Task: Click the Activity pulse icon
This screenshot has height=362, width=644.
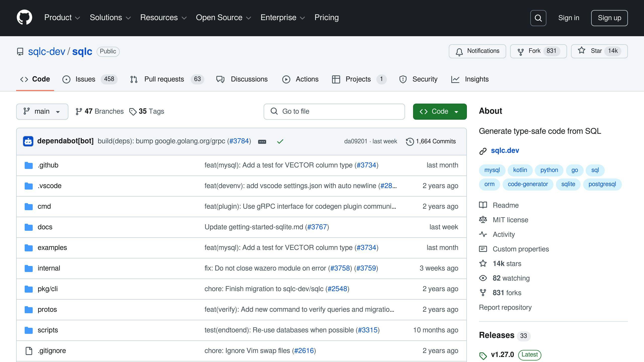Action: click(x=483, y=234)
